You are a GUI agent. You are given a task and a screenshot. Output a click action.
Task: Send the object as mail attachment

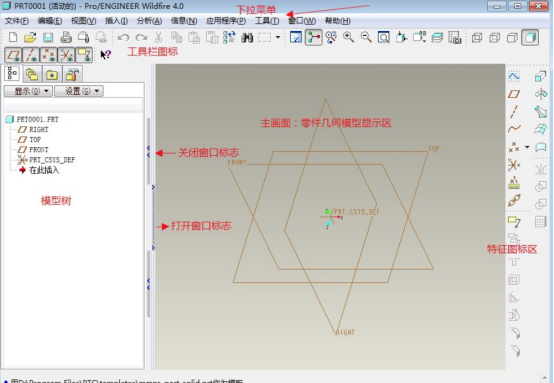(x=84, y=37)
